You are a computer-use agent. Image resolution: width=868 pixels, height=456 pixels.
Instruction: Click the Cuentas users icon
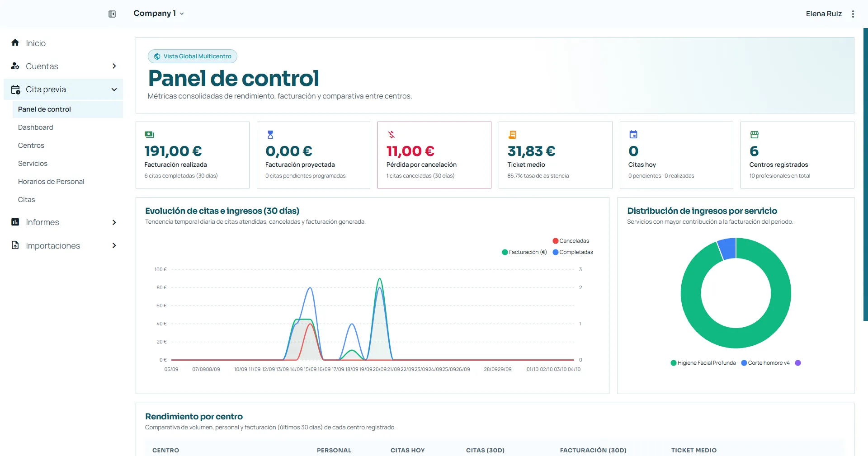15,66
